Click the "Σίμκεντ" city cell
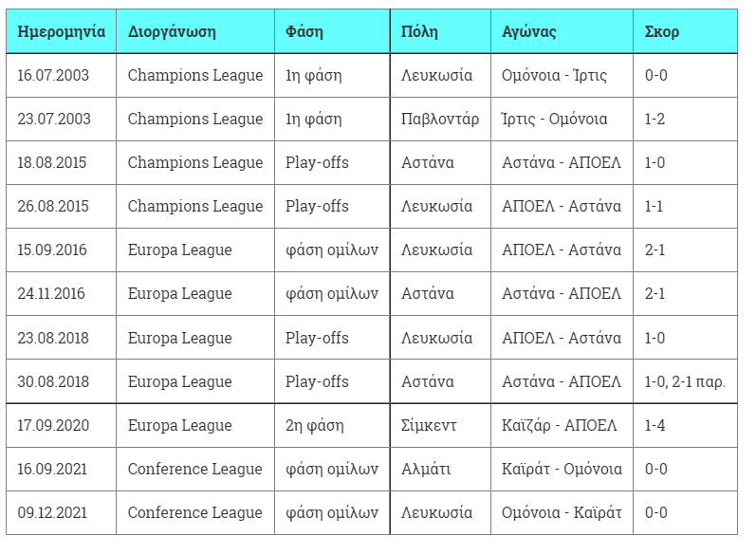 (x=429, y=425)
